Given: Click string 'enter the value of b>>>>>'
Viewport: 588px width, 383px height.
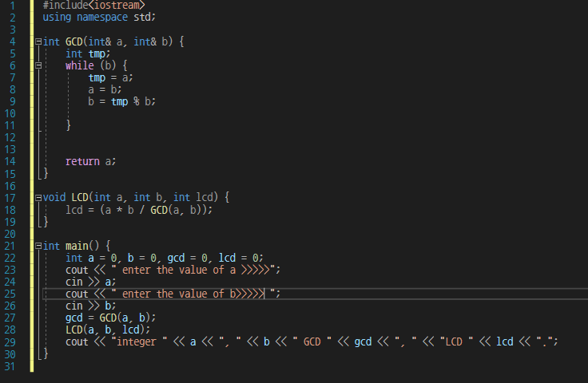Looking at the screenshot, I should (x=193, y=294).
